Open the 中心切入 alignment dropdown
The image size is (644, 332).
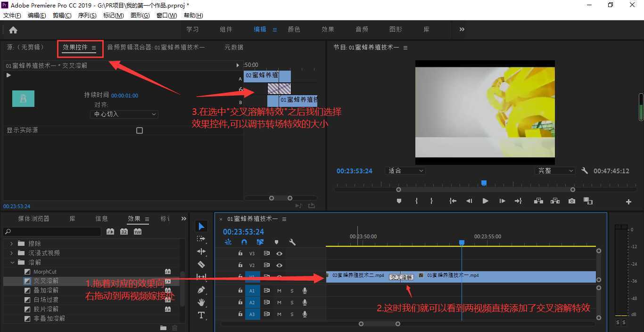tap(124, 114)
